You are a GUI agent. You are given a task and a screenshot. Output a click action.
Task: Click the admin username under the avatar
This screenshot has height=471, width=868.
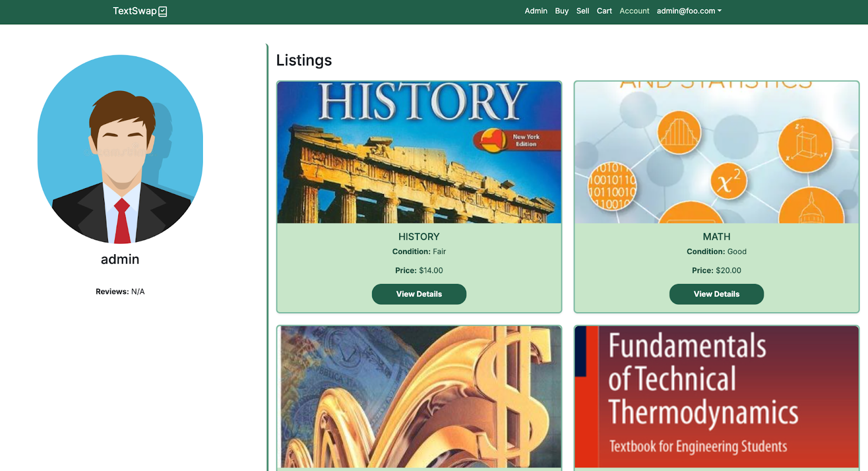coord(120,259)
